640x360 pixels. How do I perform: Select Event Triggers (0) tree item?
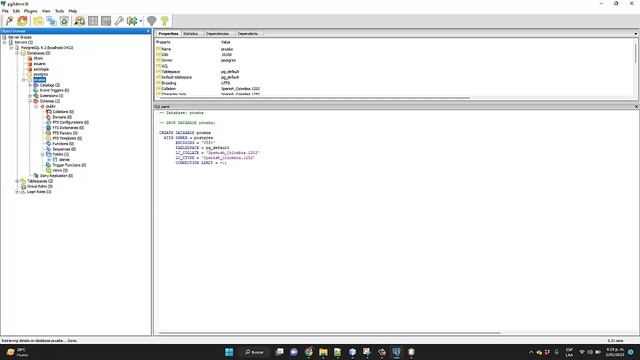[54, 90]
